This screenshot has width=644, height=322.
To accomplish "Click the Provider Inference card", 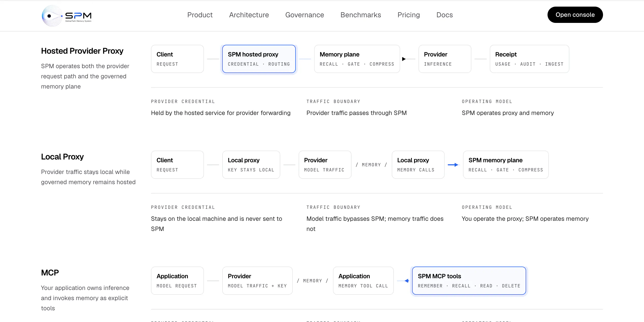I will pos(445,59).
